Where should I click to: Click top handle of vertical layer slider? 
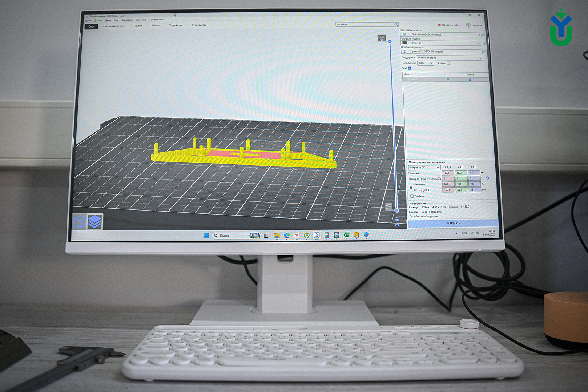[390, 42]
